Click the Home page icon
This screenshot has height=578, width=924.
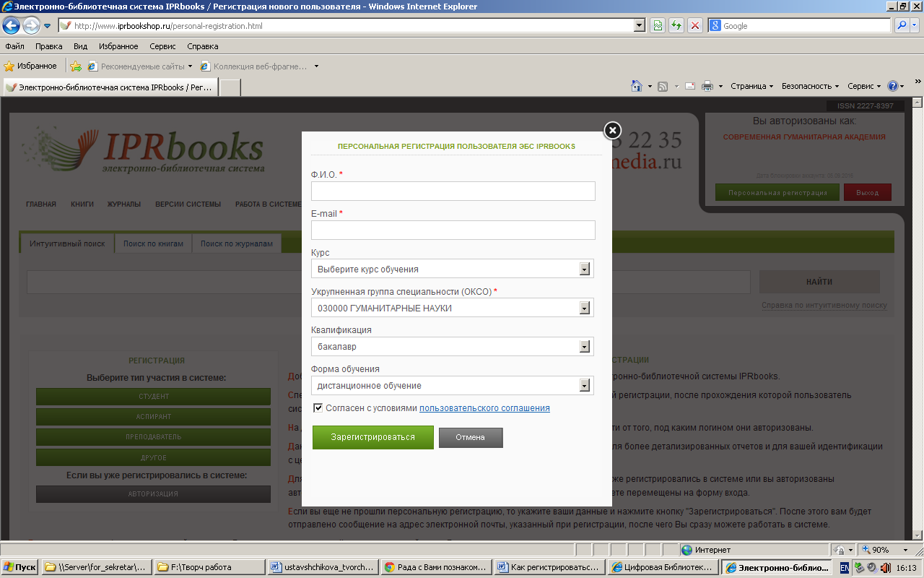pyautogui.click(x=637, y=86)
